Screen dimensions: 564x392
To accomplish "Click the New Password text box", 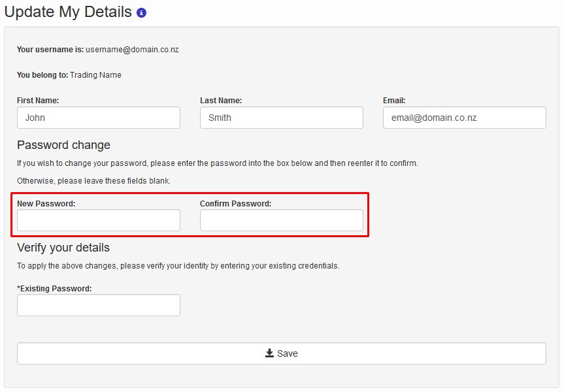I will [x=99, y=220].
